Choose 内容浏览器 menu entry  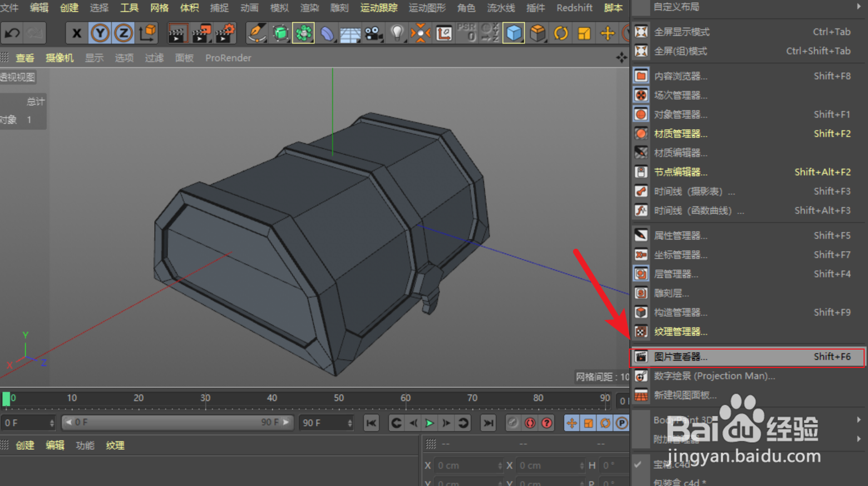tap(747, 76)
